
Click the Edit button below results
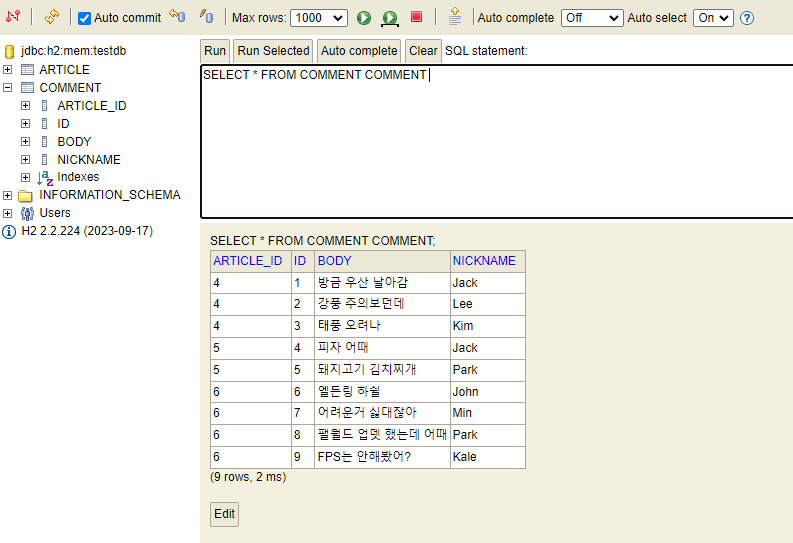point(224,514)
